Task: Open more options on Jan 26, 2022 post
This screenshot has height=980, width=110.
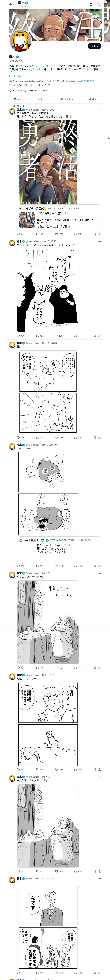Action: (99, 241)
